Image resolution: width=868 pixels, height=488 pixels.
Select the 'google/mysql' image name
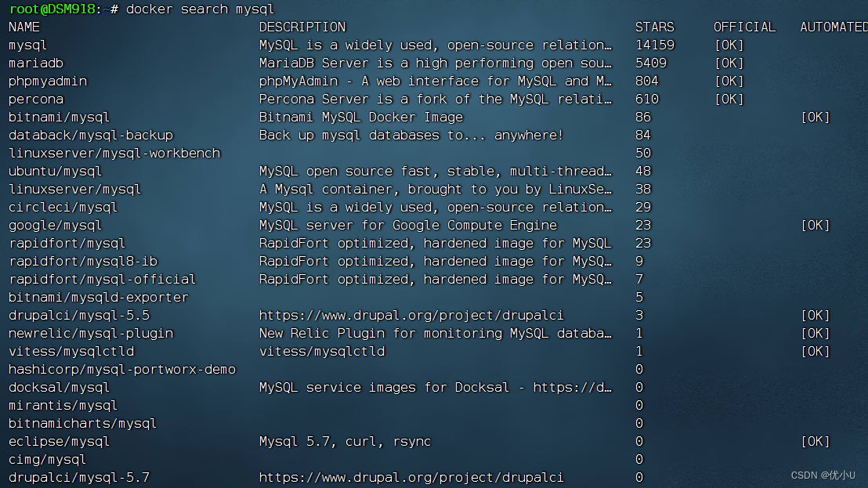[56, 226]
